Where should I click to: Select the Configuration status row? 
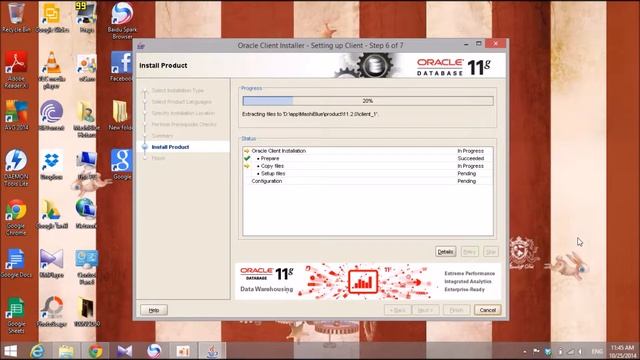point(368,181)
